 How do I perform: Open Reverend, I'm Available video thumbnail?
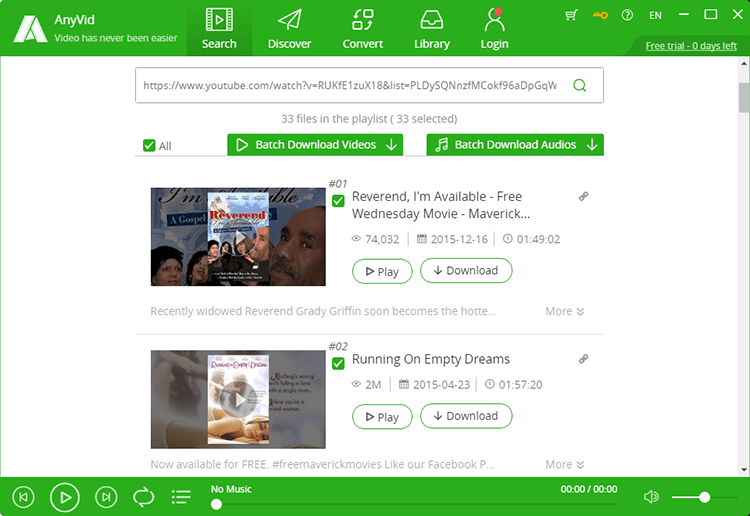[x=238, y=237]
